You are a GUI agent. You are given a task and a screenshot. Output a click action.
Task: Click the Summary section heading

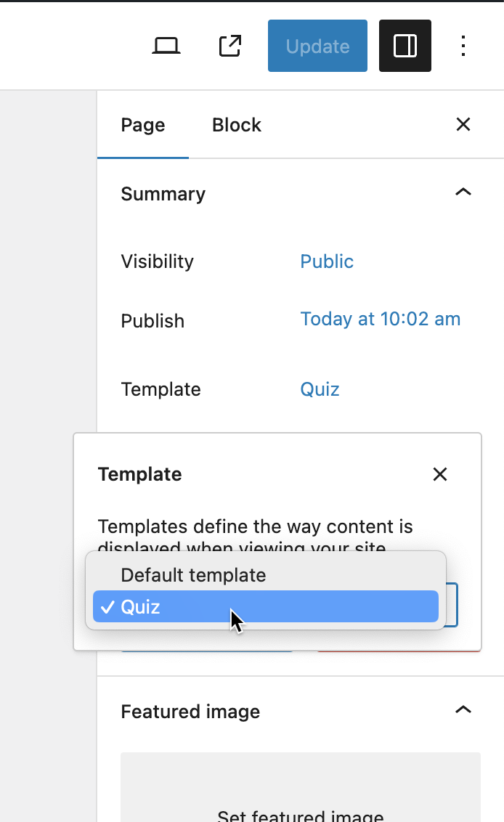point(163,194)
